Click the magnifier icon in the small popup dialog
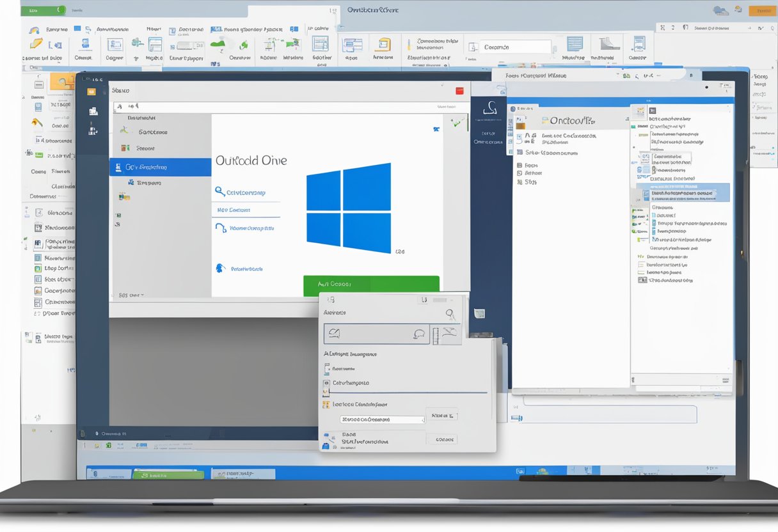Viewport: 778px width, 532px height. click(450, 314)
